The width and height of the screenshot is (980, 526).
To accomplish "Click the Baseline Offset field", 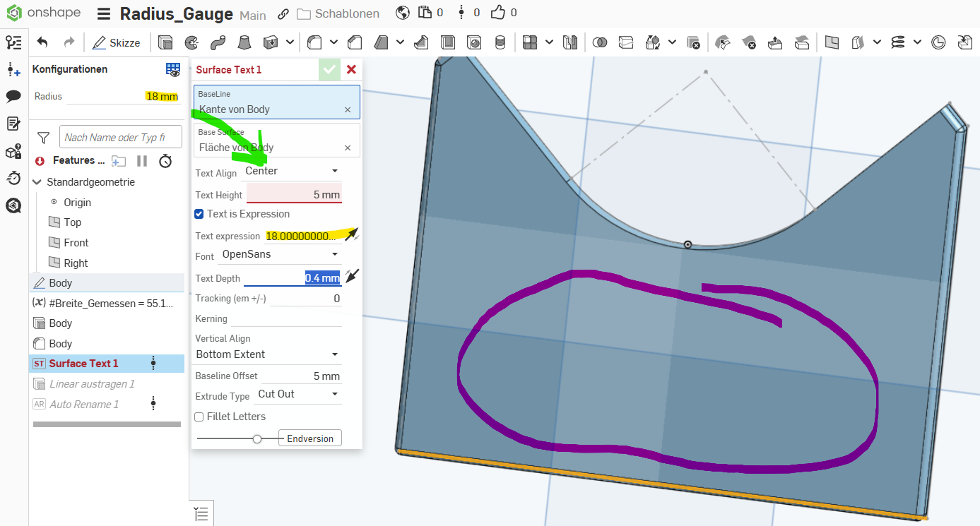I will coord(302,376).
